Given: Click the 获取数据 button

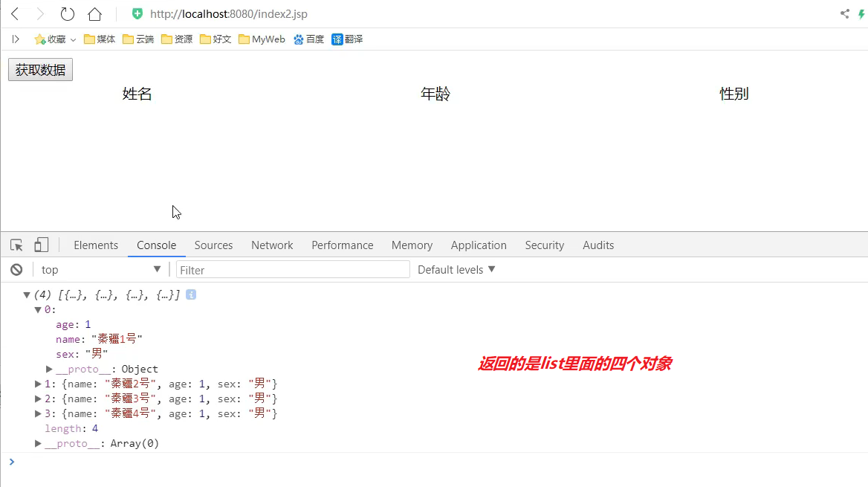Looking at the screenshot, I should (39, 69).
